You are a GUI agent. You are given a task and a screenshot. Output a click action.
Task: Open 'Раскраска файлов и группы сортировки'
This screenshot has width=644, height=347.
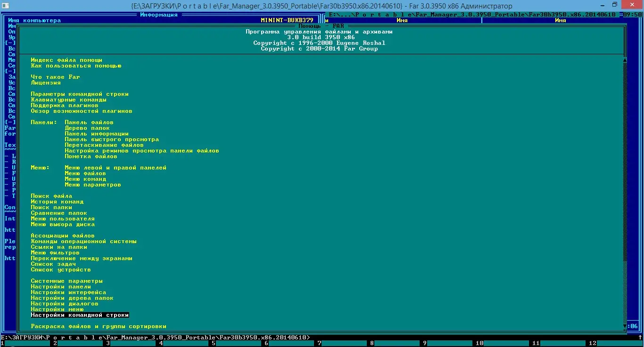99,326
